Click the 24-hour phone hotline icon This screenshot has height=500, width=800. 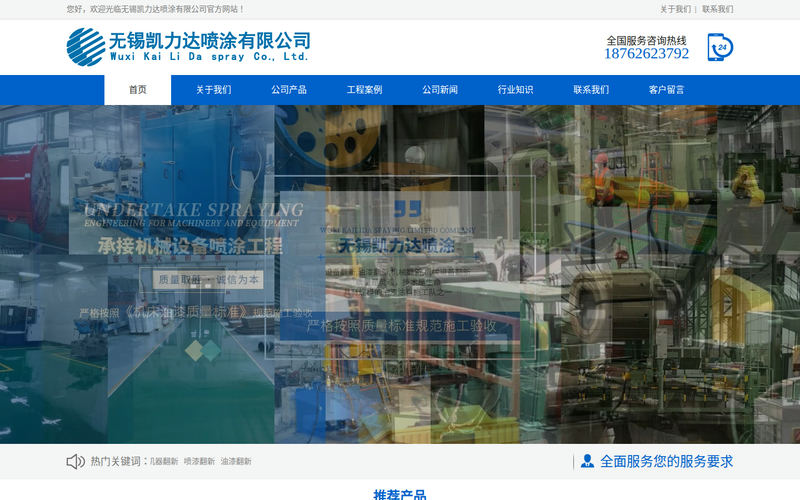pos(720,47)
